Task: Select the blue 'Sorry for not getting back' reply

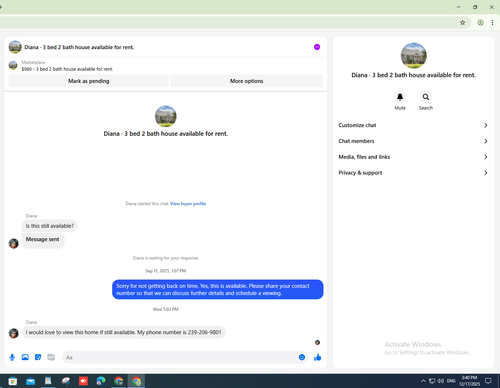Action: 218,289
